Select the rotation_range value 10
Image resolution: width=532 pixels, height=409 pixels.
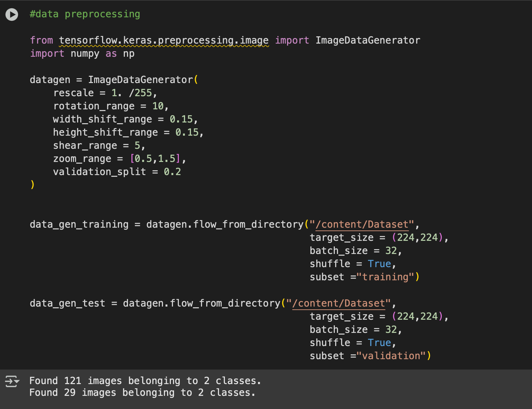coord(158,106)
